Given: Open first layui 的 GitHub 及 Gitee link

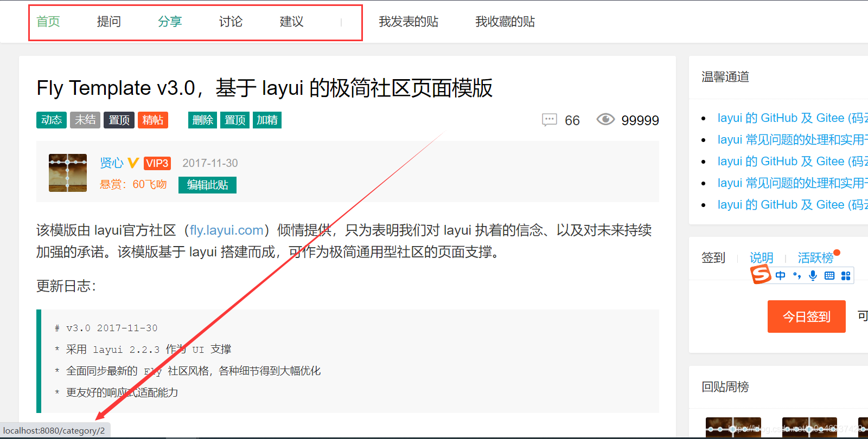Looking at the screenshot, I should pyautogui.click(x=793, y=118).
